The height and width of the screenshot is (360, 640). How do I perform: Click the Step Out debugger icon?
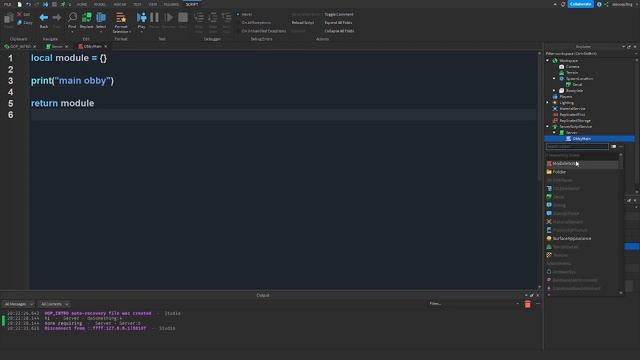click(227, 17)
